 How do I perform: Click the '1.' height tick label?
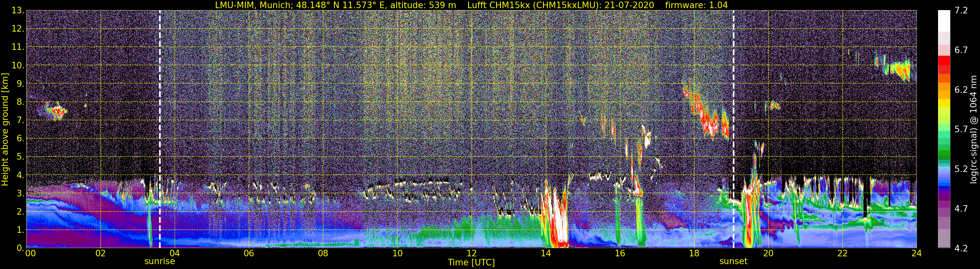(x=20, y=230)
